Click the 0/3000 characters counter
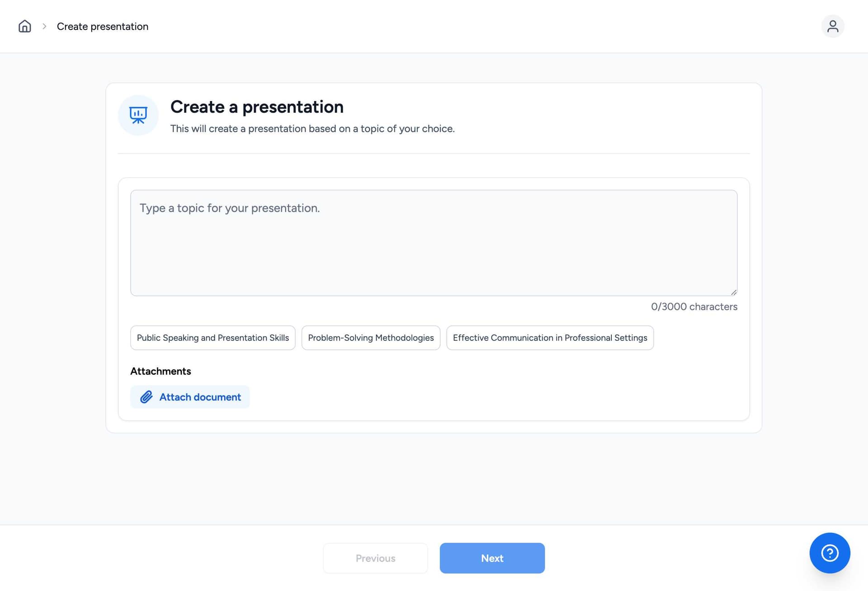The image size is (868, 591). [x=694, y=307]
